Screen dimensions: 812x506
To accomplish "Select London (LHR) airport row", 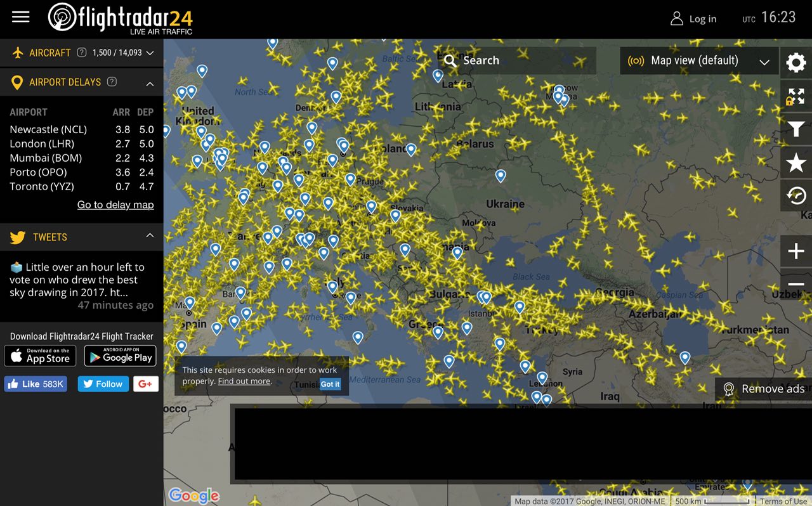I will pos(81,144).
